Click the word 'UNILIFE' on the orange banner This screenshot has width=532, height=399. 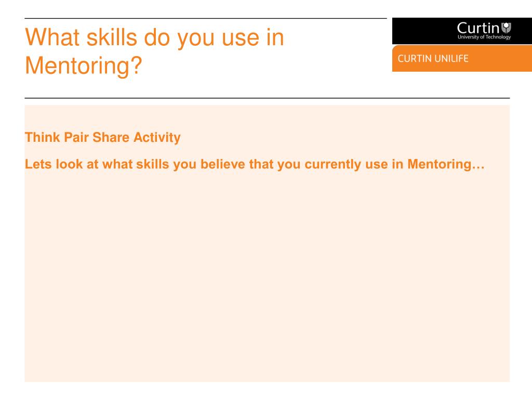451,58
